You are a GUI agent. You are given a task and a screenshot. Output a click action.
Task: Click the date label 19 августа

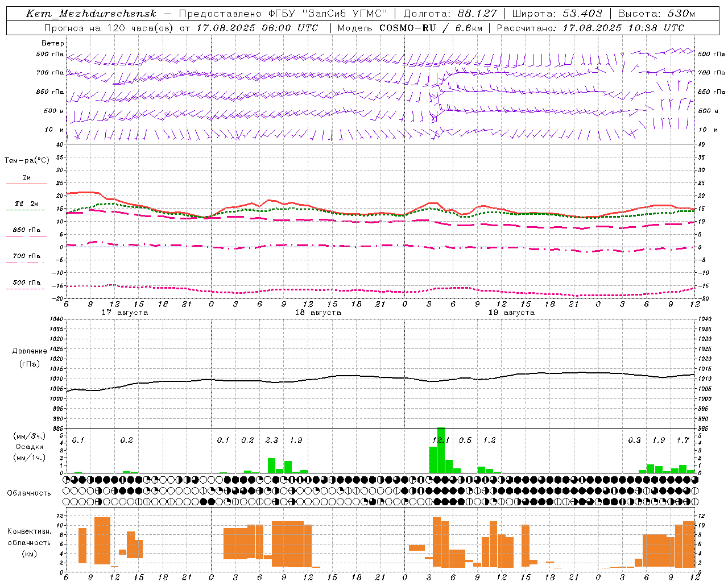(x=511, y=313)
